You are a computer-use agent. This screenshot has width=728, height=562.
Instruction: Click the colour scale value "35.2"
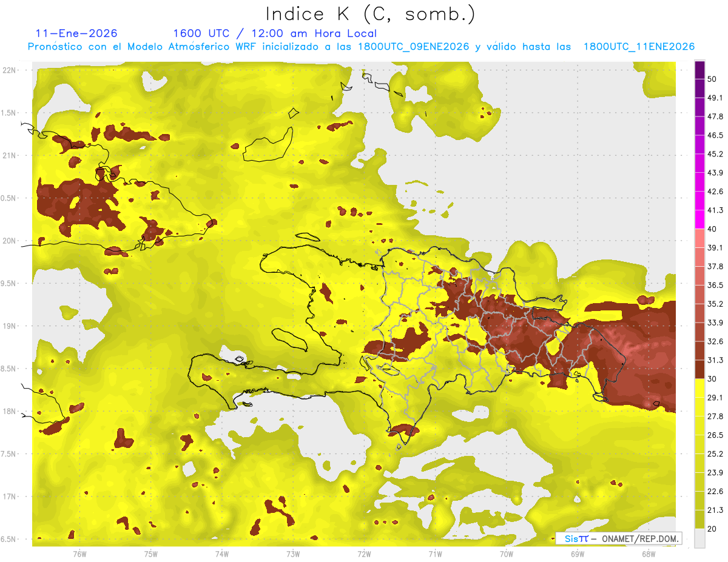(715, 304)
